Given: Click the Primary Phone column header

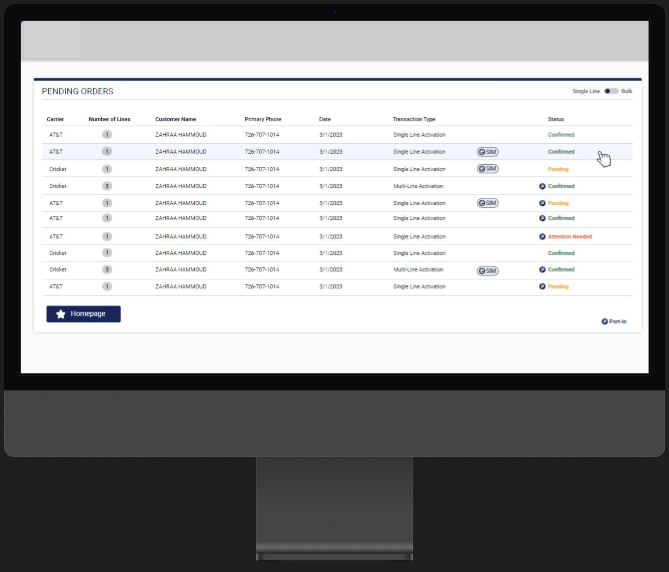Looking at the screenshot, I should [x=263, y=119].
